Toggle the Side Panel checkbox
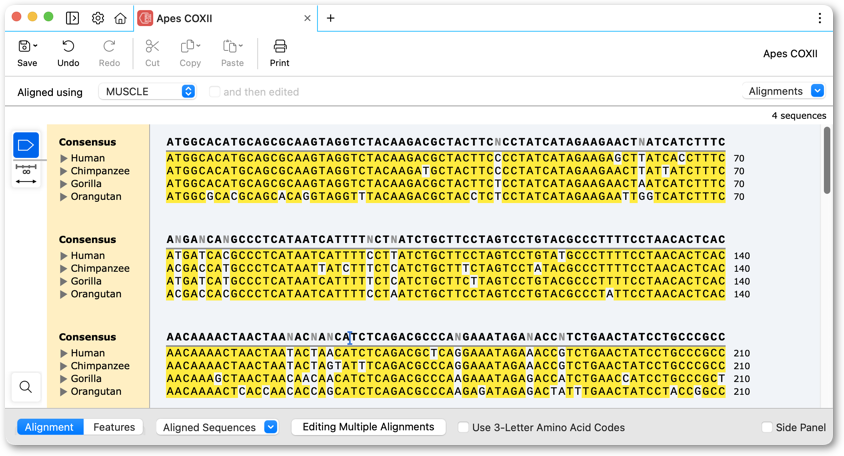 pos(767,427)
